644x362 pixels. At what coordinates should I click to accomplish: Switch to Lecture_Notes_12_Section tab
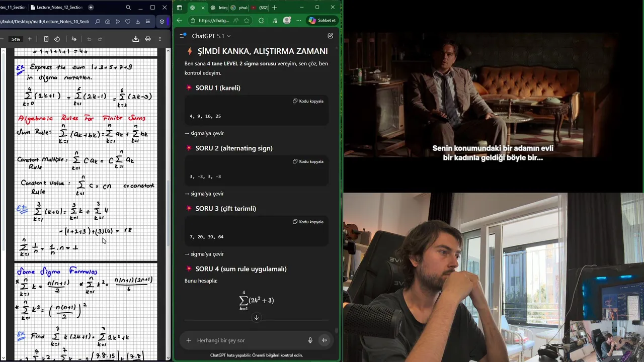click(x=56, y=8)
